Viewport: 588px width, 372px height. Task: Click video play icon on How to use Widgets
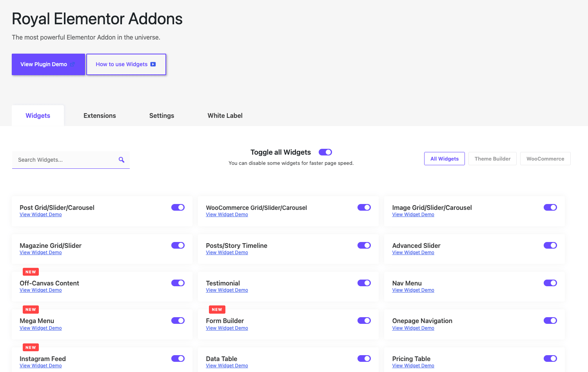tap(153, 64)
